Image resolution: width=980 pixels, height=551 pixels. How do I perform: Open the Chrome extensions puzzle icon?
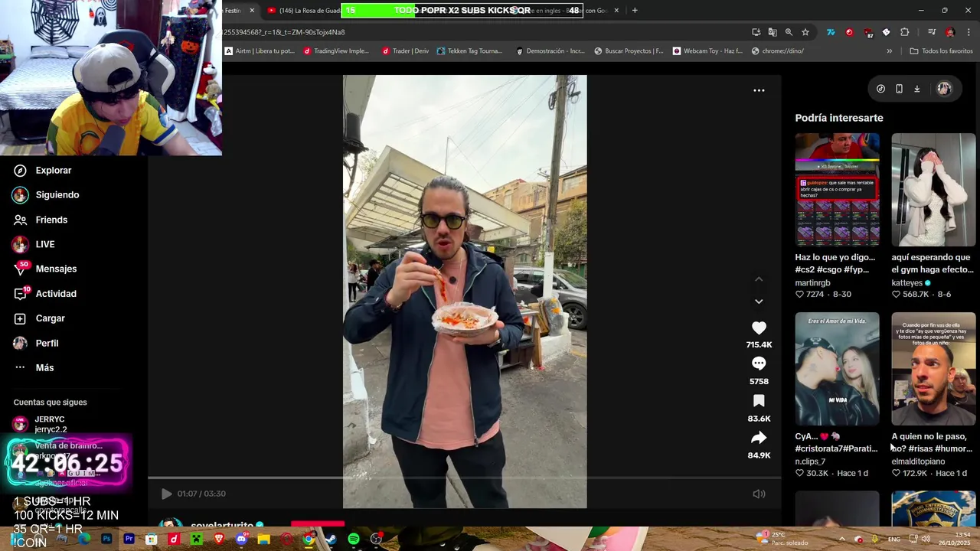[904, 32]
